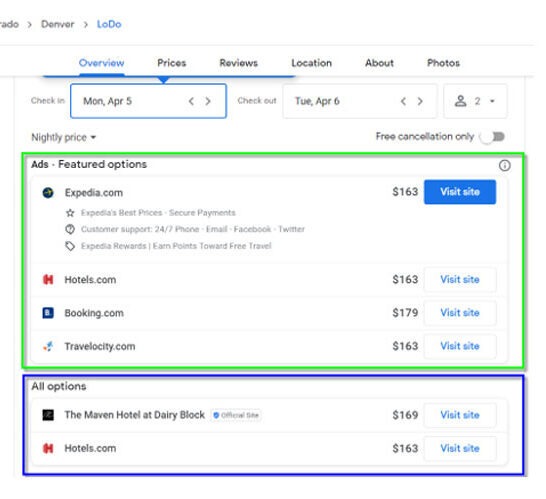Click the star icon by Expedia's Best Prices
Screen dimensions: 546x499
(x=70, y=213)
